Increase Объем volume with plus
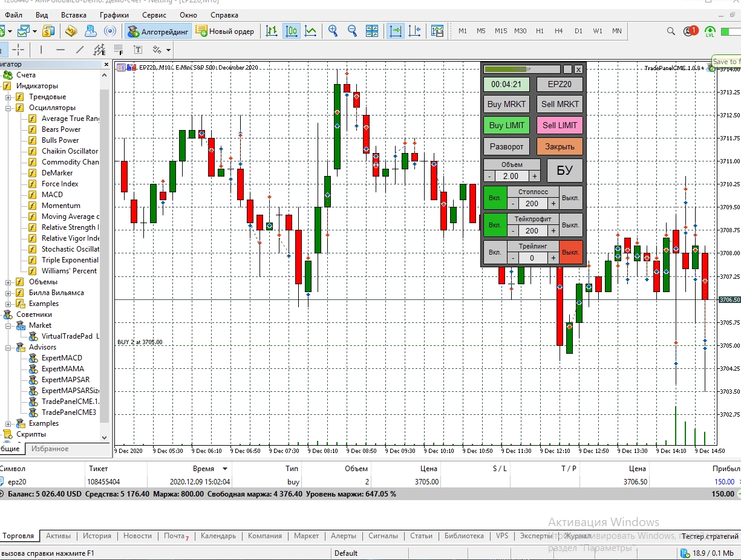The width and height of the screenshot is (741, 560). (535, 176)
